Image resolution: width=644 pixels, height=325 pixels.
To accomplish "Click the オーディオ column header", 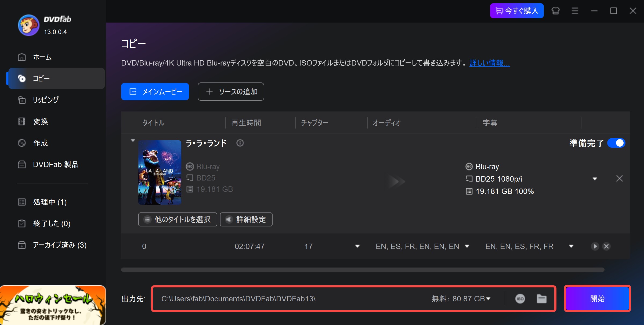I will 387,123.
